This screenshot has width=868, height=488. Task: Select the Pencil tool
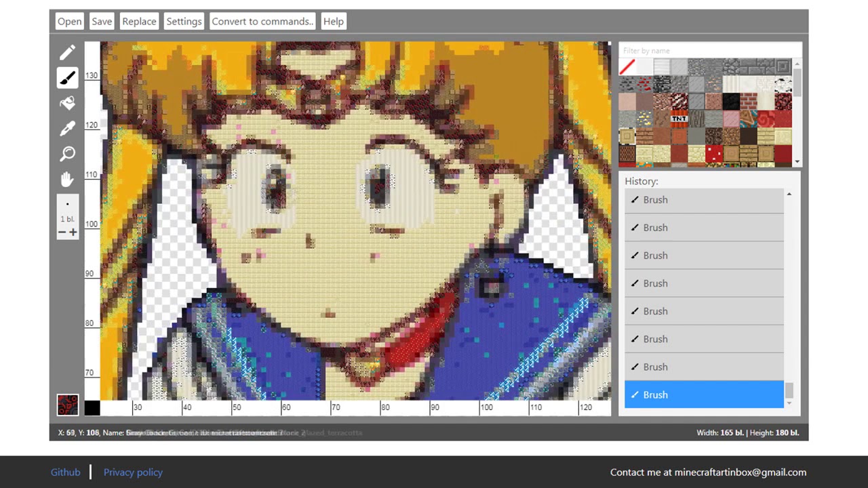point(67,52)
